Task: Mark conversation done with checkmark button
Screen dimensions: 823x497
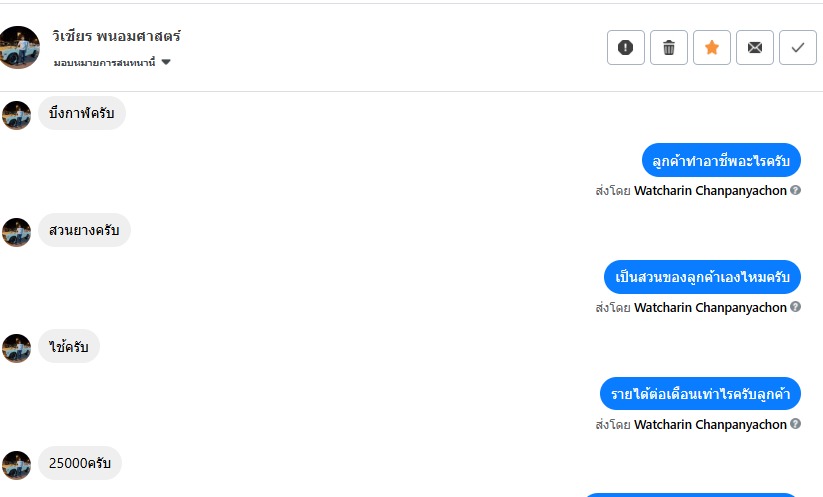Action: [798, 48]
